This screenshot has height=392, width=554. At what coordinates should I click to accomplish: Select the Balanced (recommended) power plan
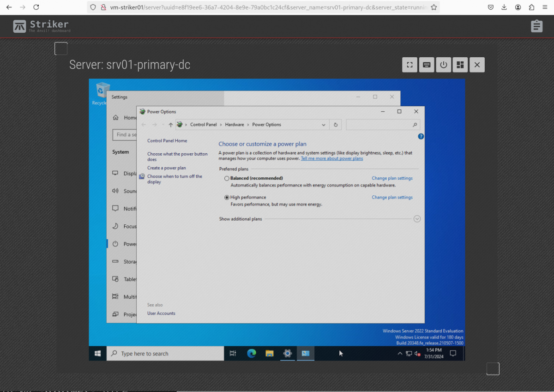click(227, 178)
